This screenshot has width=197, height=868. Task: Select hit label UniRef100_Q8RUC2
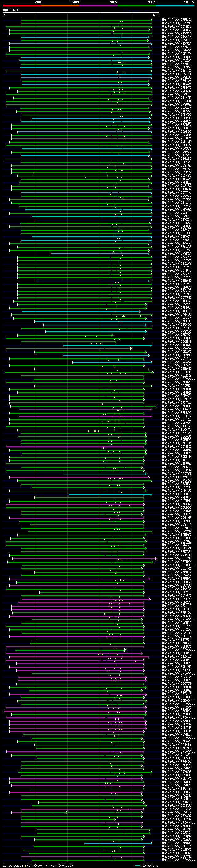(177, 287)
